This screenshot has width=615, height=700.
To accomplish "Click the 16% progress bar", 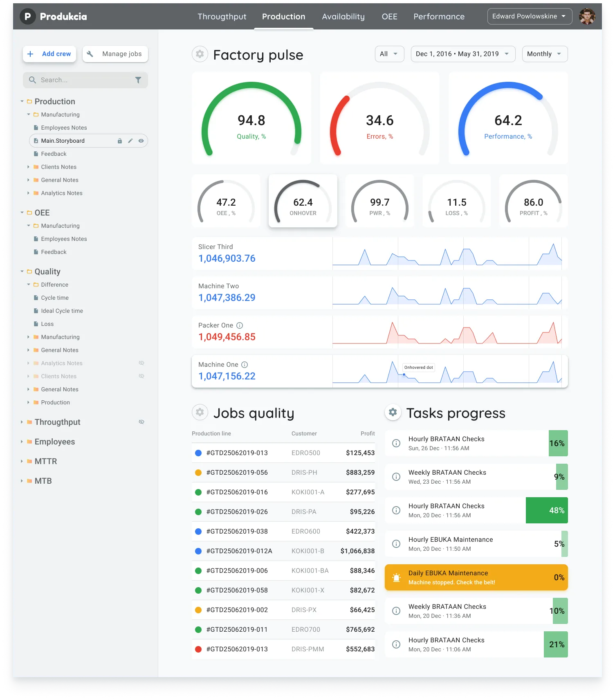I will click(558, 443).
